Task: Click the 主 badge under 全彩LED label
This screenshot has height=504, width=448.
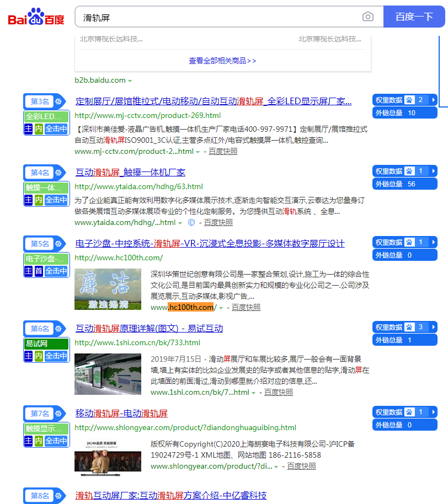Action: pyautogui.click(x=29, y=129)
